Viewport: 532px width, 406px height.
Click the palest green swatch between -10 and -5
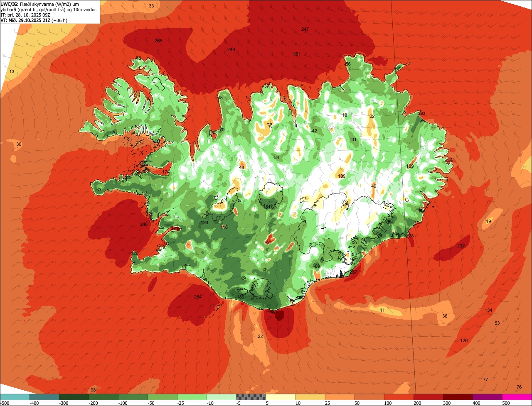tap(221, 397)
